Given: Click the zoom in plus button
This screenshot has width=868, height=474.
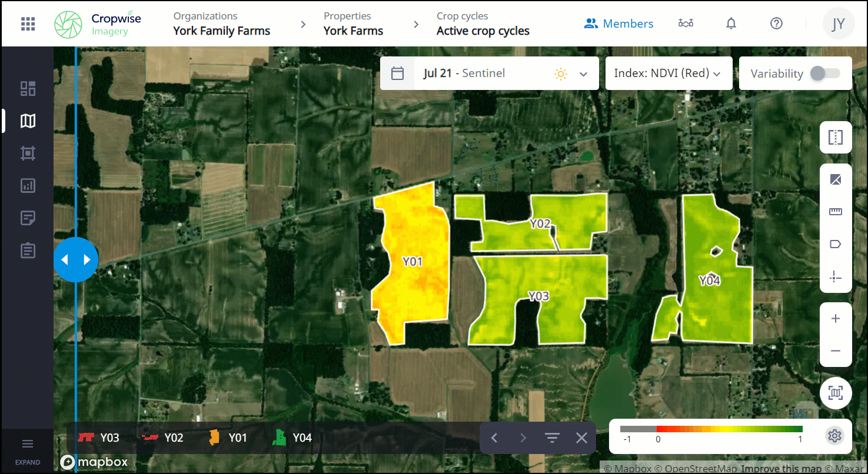Looking at the screenshot, I should 835,319.
